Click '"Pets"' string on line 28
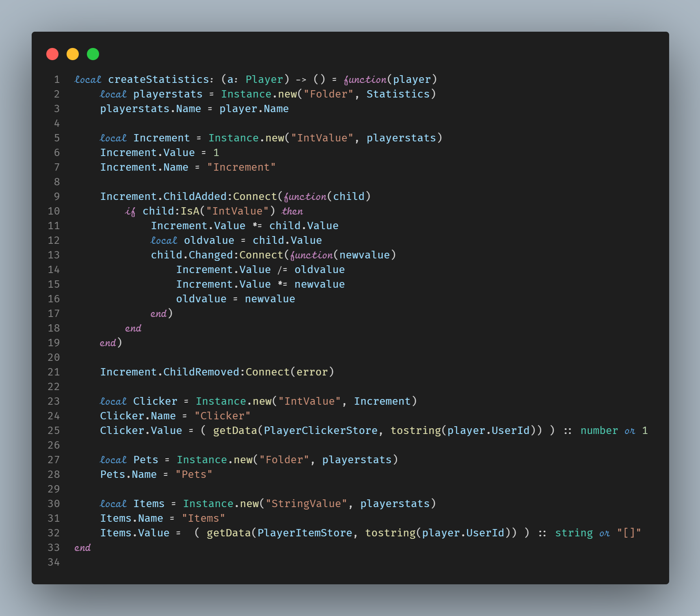Screen dimensions: 700x616 point(194,474)
